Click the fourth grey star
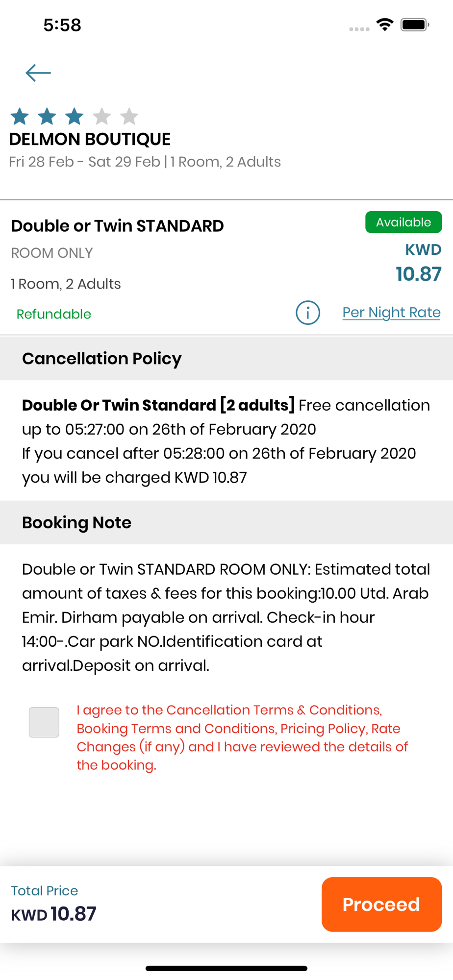The height and width of the screenshot is (980, 453). [102, 117]
